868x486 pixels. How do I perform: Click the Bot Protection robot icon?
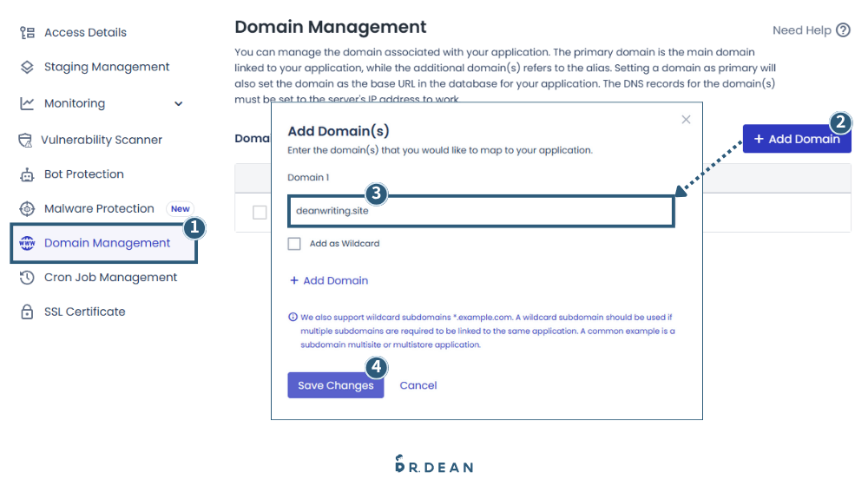(27, 174)
